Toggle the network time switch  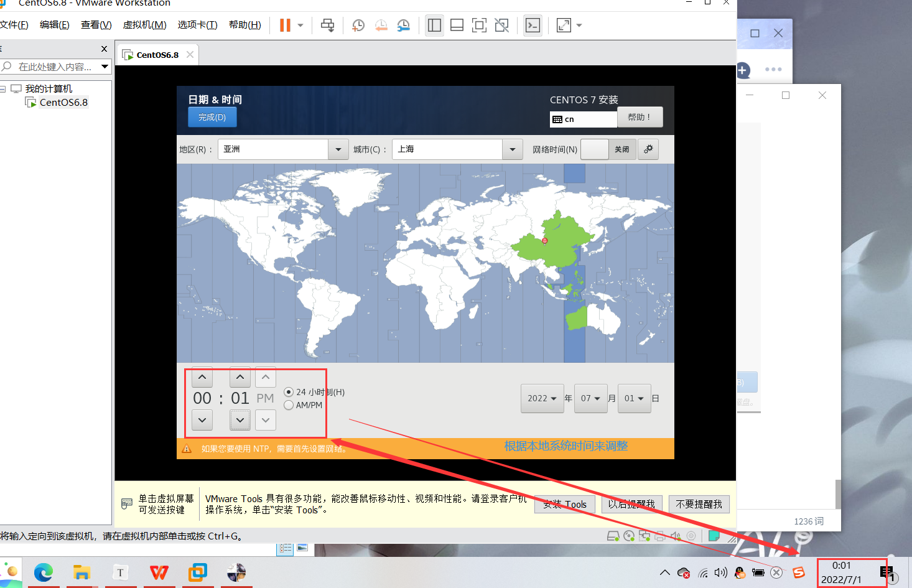click(x=608, y=149)
